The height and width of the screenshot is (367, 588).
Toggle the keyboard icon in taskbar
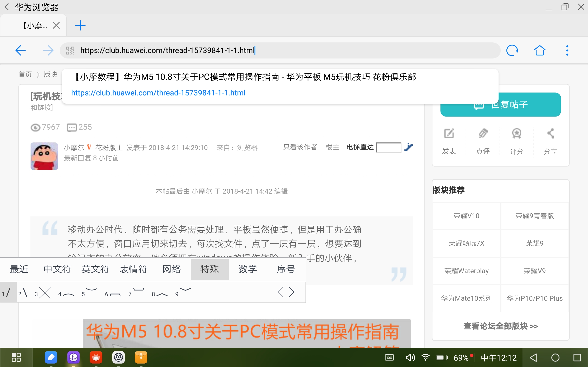tap(389, 358)
